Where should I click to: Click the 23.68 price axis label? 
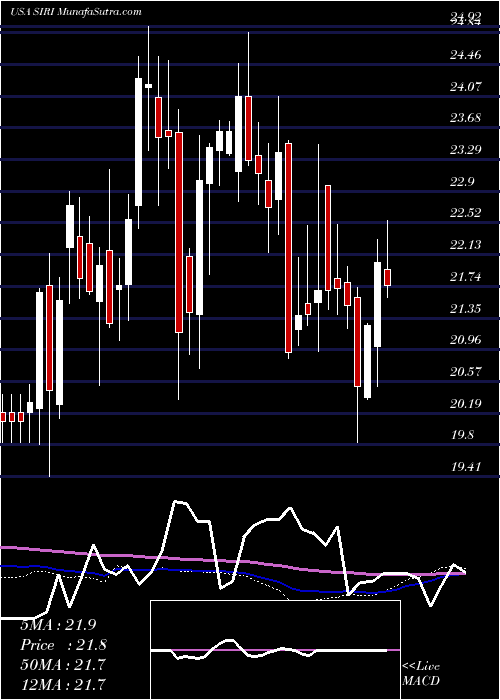466,118
